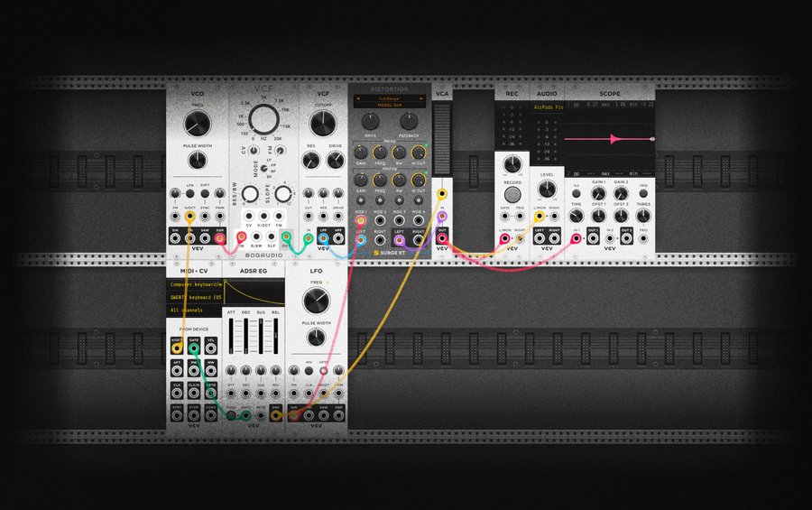Click the VCO FREQ knob
This screenshot has width=812, height=510.
pos(198,124)
